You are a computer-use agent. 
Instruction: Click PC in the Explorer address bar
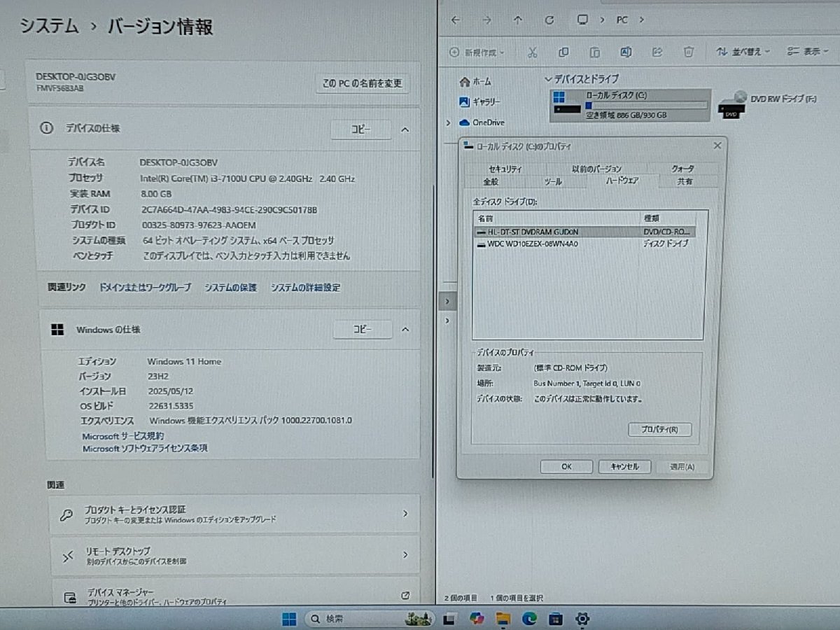pyautogui.click(x=622, y=20)
